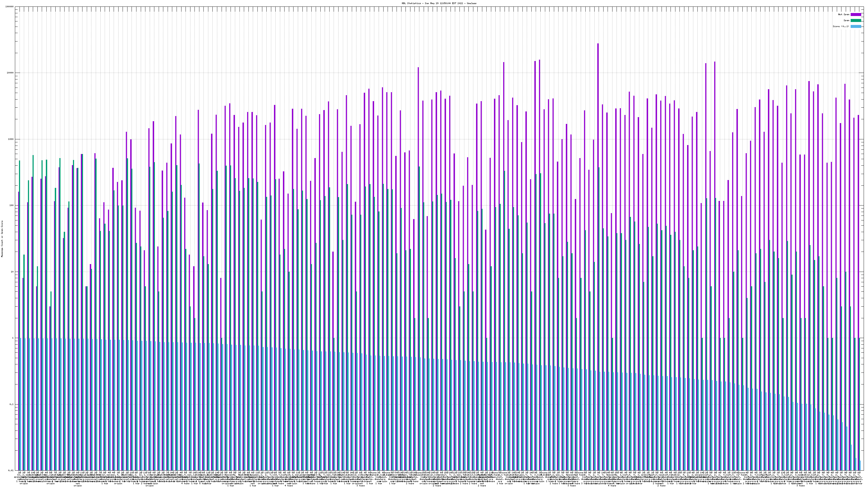This screenshot has height=488, width=868.
Task: Select the "Score (0..1)" legend label
Action: pos(841,26)
